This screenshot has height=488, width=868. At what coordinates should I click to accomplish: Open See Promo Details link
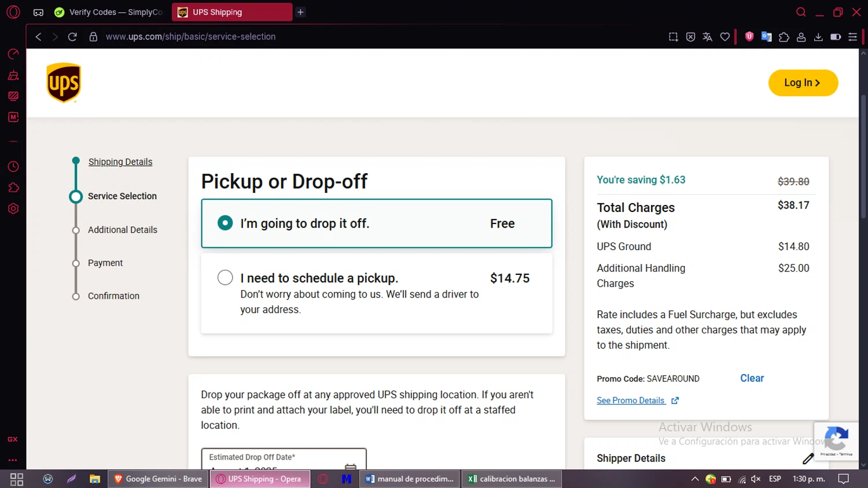(x=638, y=401)
